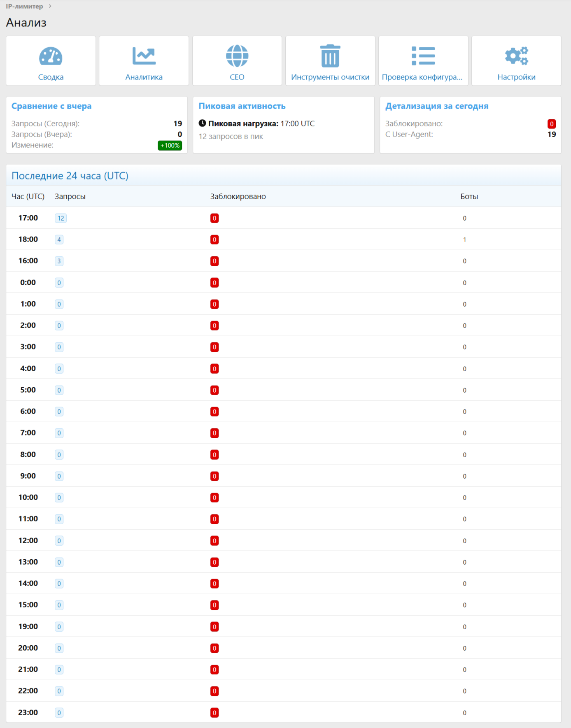The width and height of the screenshot is (571, 728).
Task: Click the 0:00 hour cell
Action: click(28, 282)
